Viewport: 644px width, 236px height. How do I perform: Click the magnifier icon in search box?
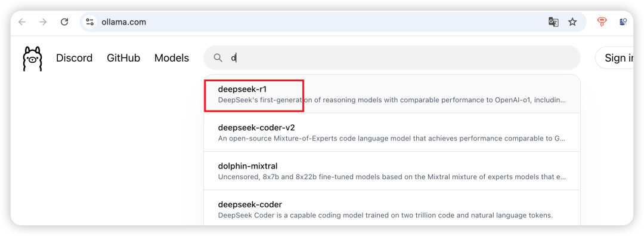[x=218, y=58]
